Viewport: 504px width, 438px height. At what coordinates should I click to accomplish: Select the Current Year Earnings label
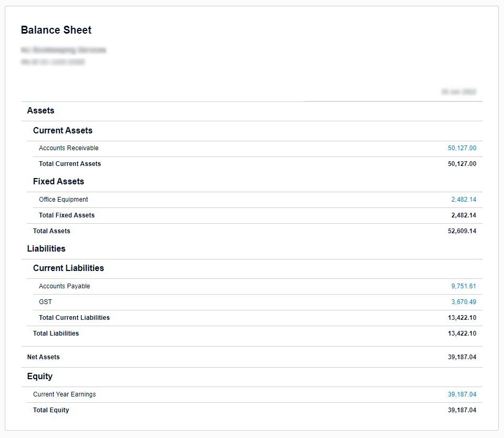tap(64, 394)
